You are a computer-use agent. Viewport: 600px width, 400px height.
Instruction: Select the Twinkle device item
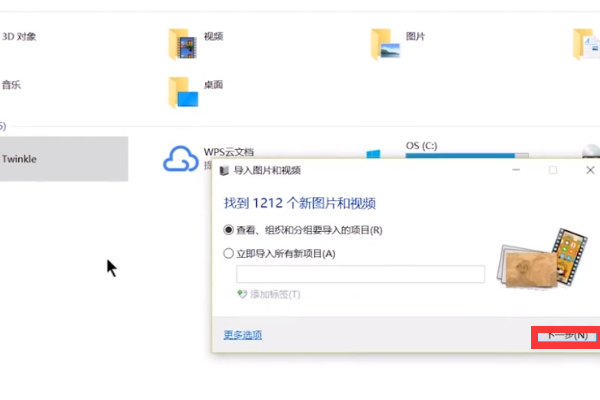[x=64, y=159]
